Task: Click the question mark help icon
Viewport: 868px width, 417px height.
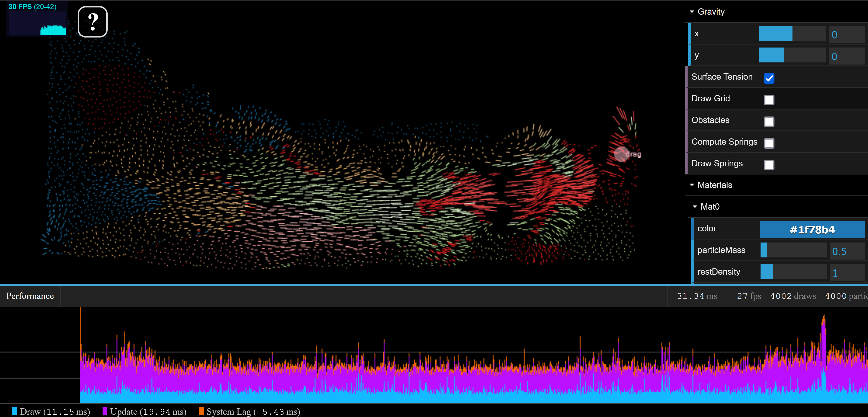Action: [92, 22]
